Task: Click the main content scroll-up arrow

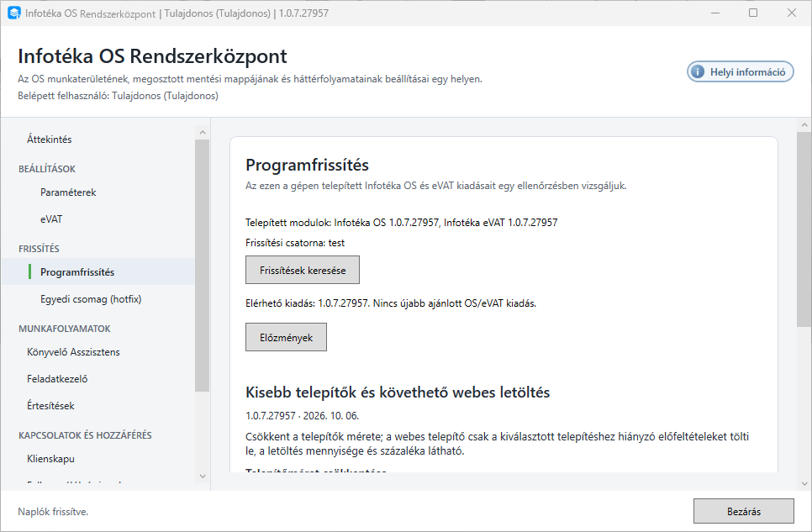Action: click(x=804, y=125)
